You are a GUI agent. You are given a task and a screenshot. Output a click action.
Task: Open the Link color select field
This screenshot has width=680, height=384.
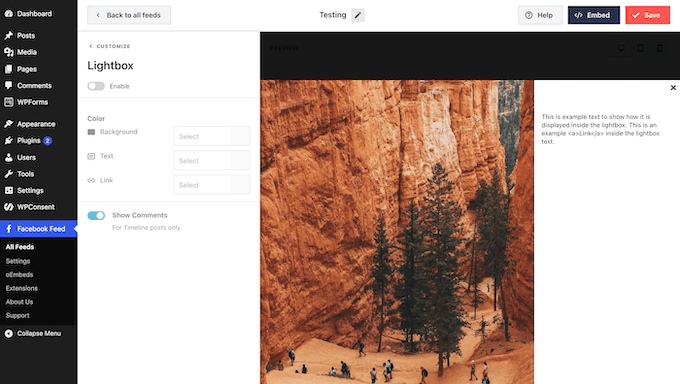coord(212,185)
